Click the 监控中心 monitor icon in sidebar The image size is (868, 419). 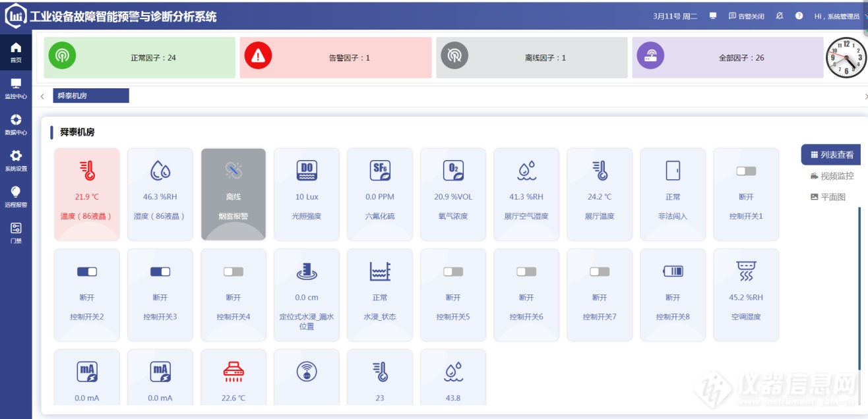coord(16,84)
